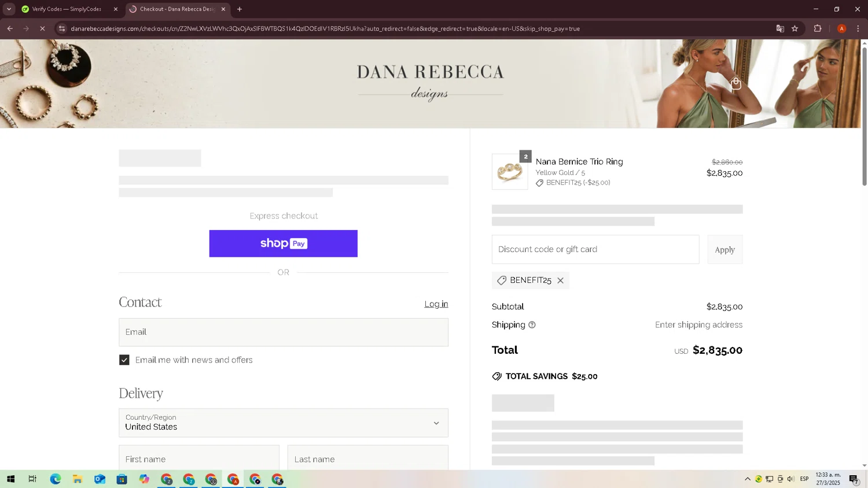
Task: Open Microsoft Store from the taskbar
Action: 122,479
